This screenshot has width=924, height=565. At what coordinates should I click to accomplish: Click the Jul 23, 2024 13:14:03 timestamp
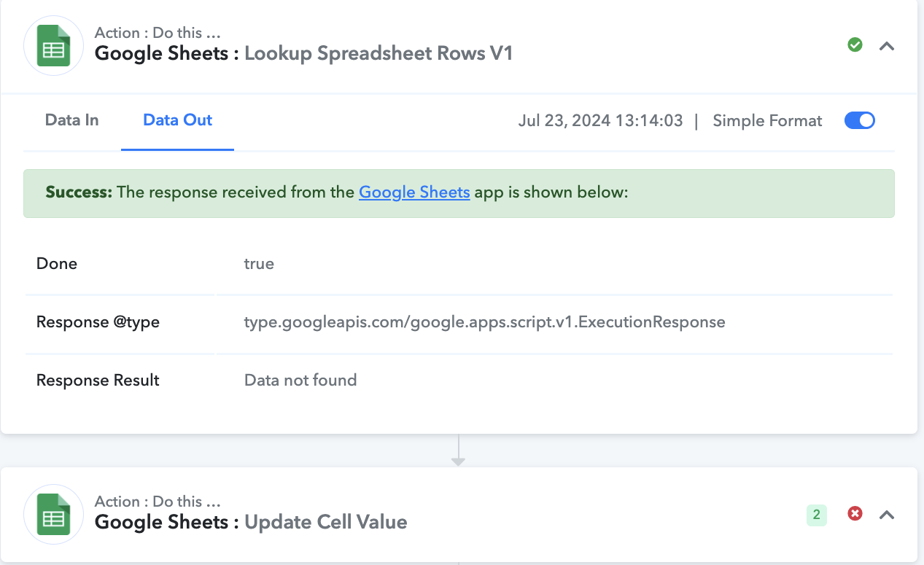coord(600,121)
